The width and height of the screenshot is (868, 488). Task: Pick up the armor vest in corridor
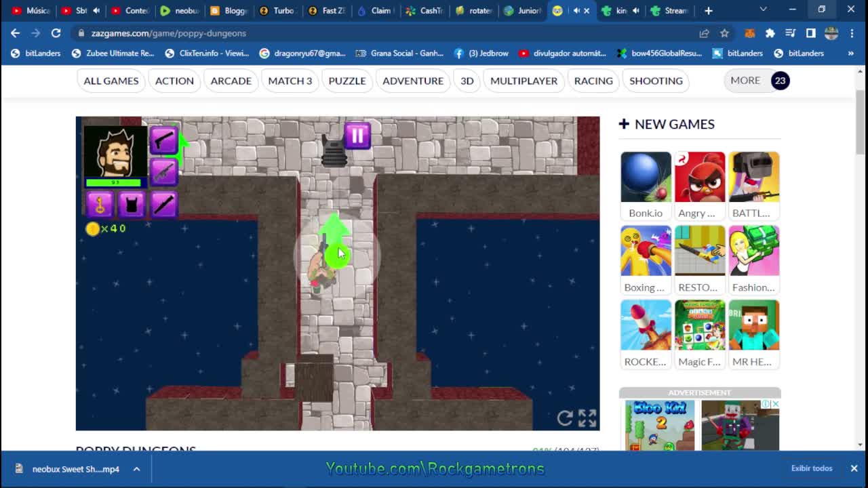click(x=334, y=151)
